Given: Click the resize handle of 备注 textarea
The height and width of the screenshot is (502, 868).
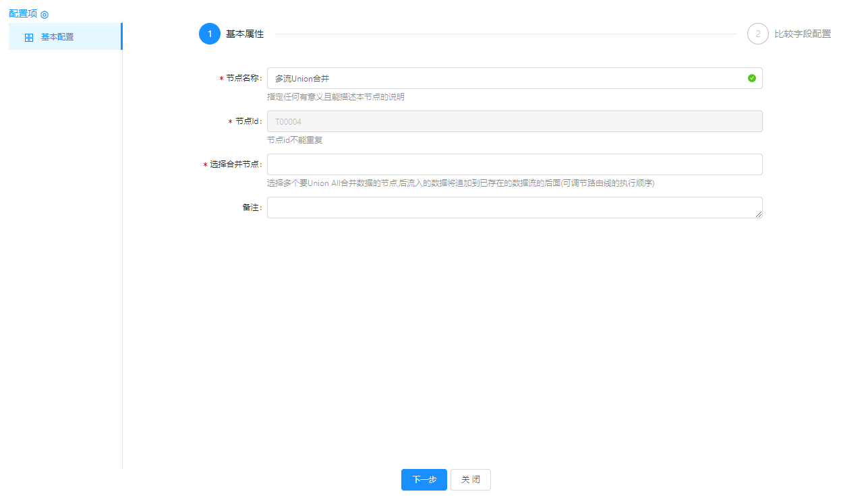Looking at the screenshot, I should point(759,214).
